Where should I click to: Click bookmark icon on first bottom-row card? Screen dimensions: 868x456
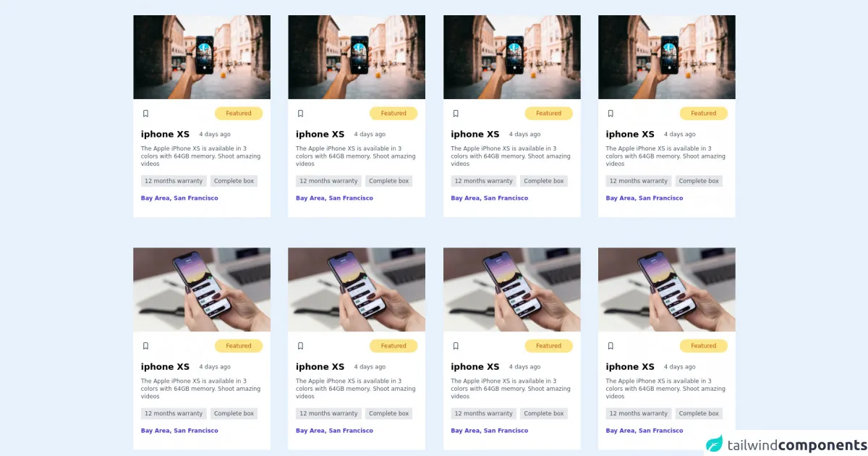point(145,346)
